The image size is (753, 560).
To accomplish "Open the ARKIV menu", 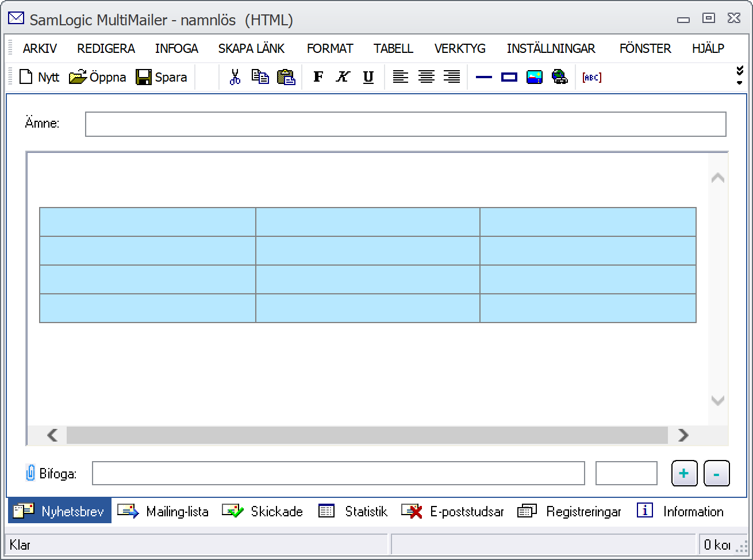I will [x=40, y=49].
